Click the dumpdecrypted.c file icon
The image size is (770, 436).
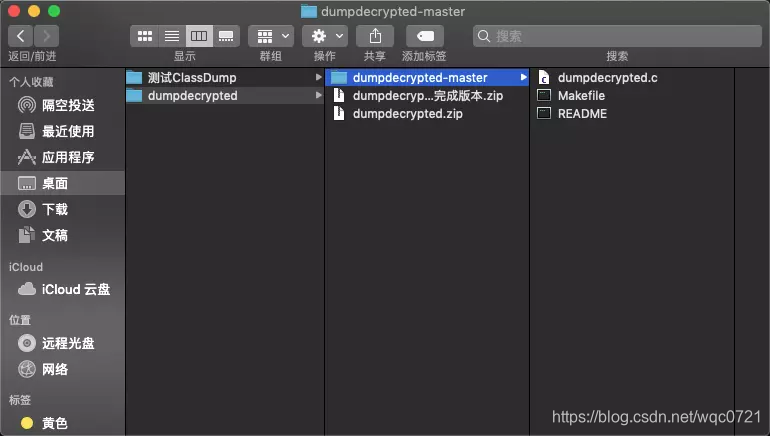tap(544, 77)
